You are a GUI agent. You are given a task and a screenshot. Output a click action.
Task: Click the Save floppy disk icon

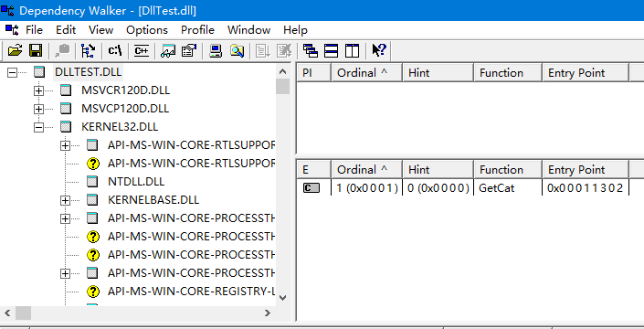[36, 51]
